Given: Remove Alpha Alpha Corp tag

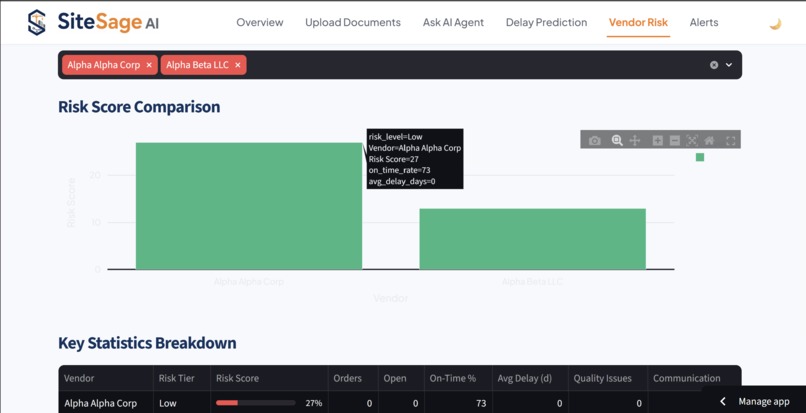Looking at the screenshot, I should click(x=149, y=65).
